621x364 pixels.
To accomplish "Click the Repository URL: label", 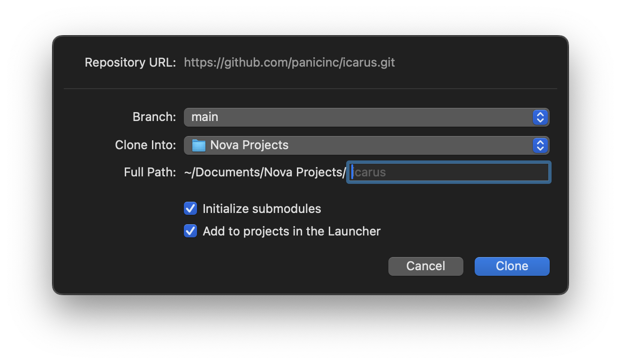I will click(130, 62).
